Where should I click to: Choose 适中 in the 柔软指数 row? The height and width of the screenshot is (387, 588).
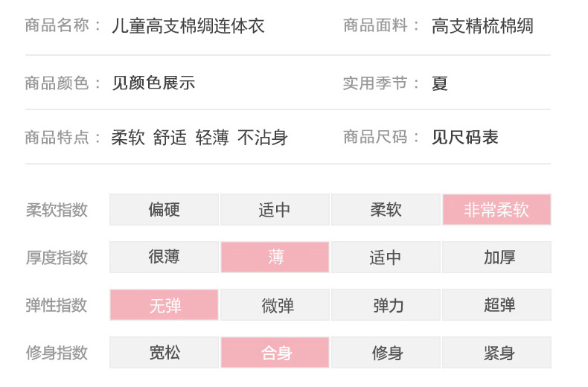pos(275,210)
